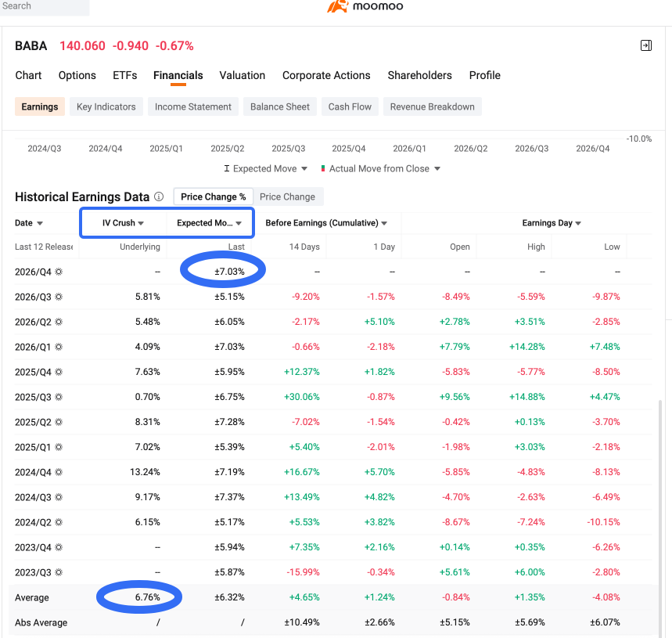Click the sun icon next to 2024/Q2
Image resolution: width=672 pixels, height=638 pixels.
click(59, 522)
